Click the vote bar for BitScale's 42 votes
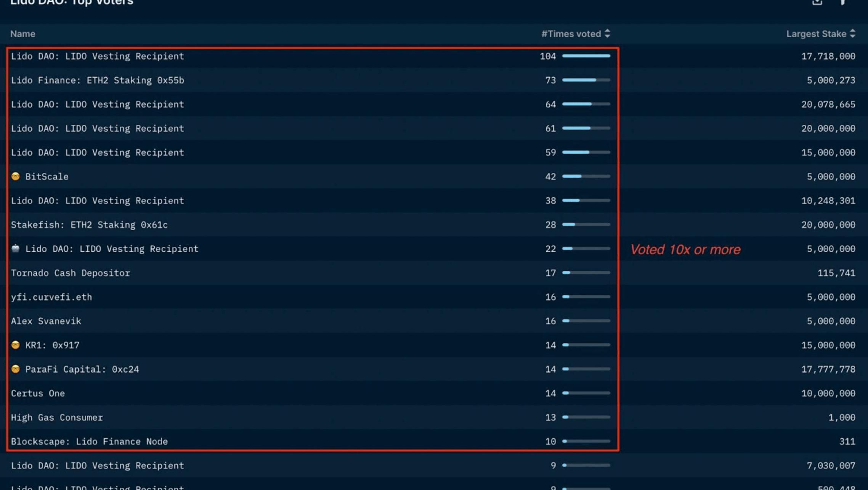The height and width of the screenshot is (490, 868). (x=586, y=176)
